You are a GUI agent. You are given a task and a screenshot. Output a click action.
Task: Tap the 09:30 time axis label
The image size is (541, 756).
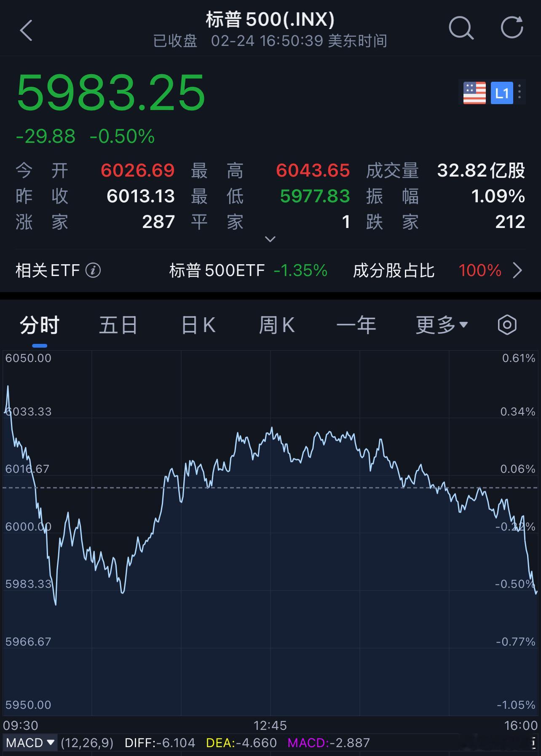point(21,725)
